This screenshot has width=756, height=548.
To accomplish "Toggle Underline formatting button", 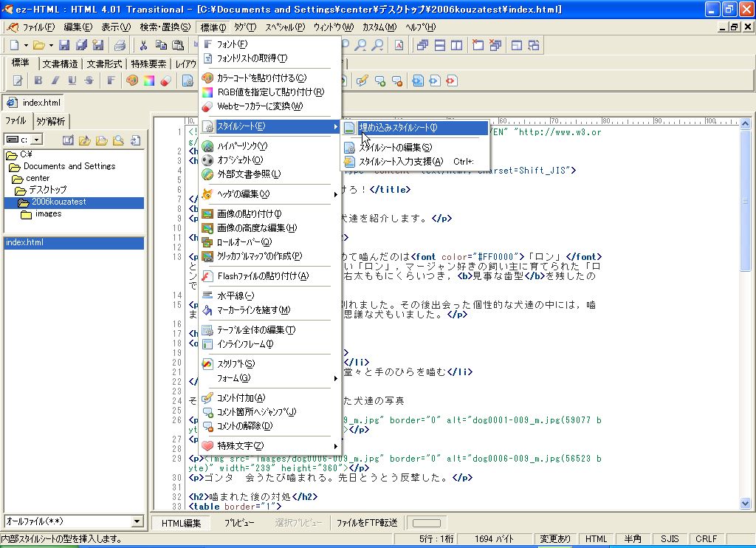I will [72, 81].
